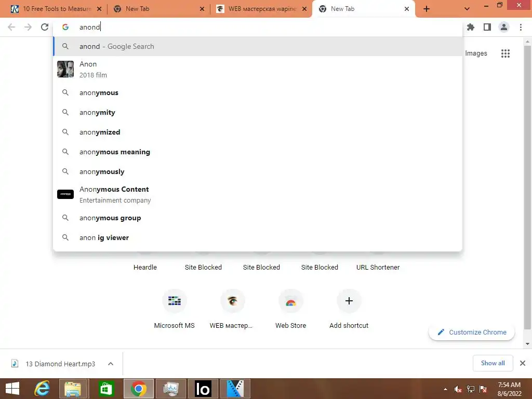The height and width of the screenshot is (399, 532).
Task: Click the page vertical scrollbar thumb
Action: (x=527, y=187)
